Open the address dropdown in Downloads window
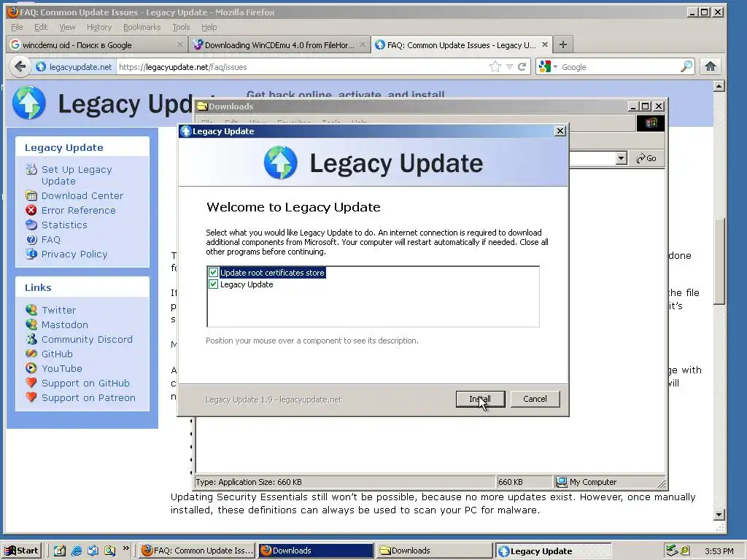747x560 pixels. click(621, 158)
